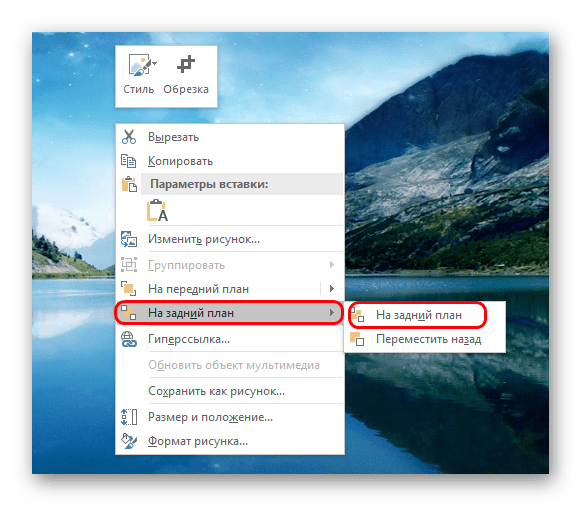Click the Гиперссылка globe link icon
The image size is (581, 506).
point(129,339)
